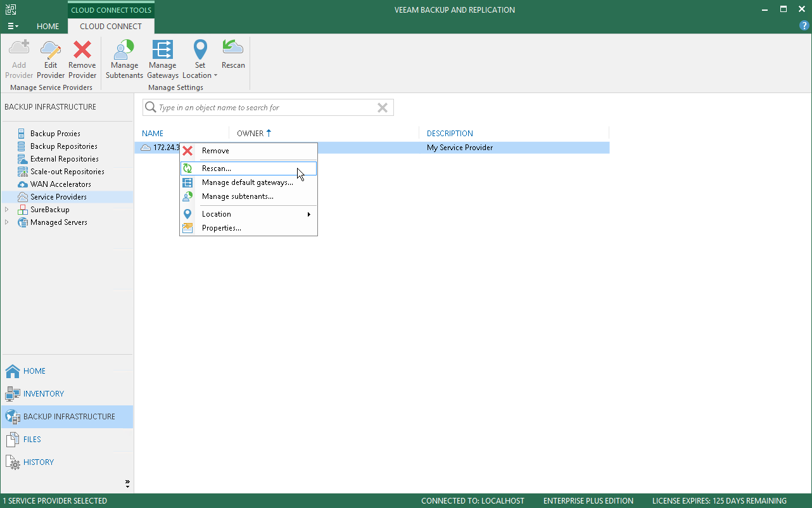
Task: Click the subtenants icon in context menu
Action: point(187,196)
